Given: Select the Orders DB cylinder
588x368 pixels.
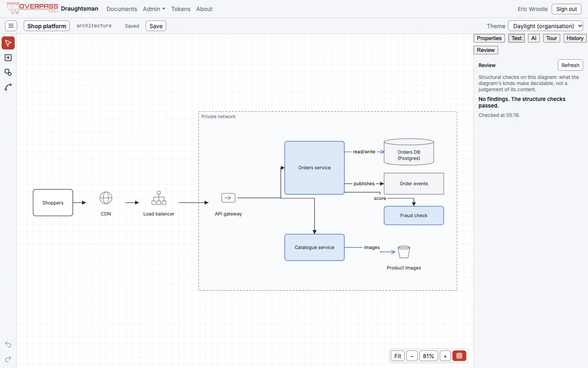Looking at the screenshot, I should tap(409, 152).
